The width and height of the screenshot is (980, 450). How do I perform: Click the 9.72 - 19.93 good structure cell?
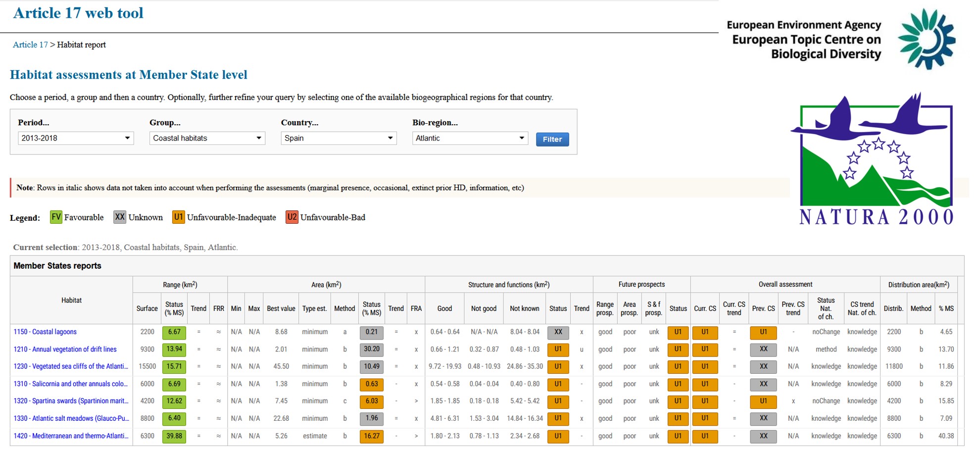click(x=445, y=366)
